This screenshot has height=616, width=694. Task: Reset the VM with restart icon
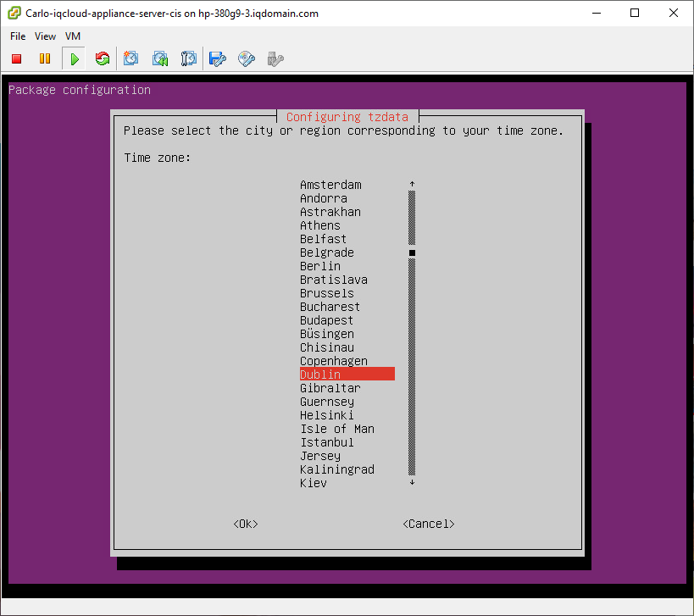coord(103,58)
